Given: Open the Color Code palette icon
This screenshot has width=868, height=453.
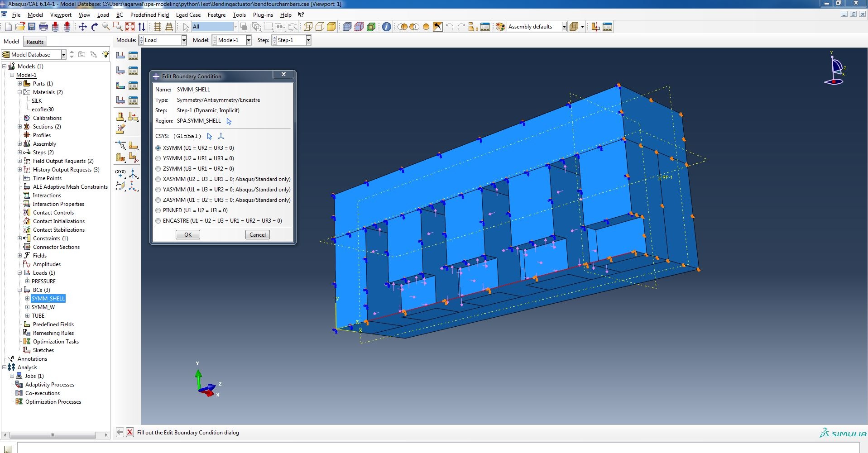Looking at the screenshot, I should pos(500,27).
